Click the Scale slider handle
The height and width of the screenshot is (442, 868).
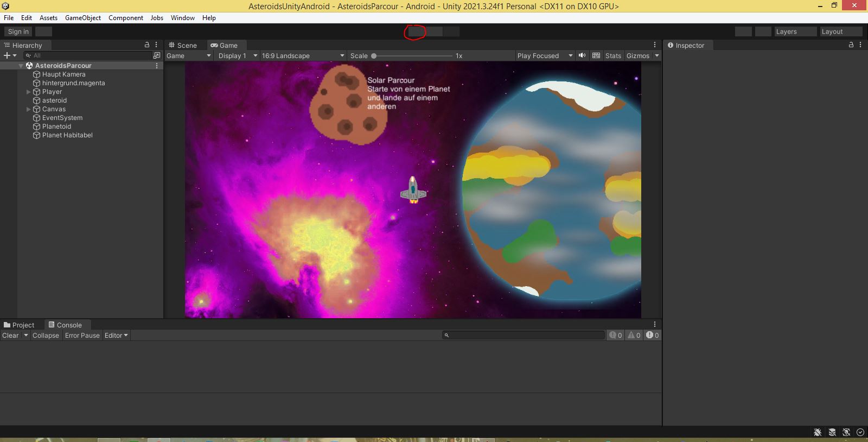click(374, 55)
